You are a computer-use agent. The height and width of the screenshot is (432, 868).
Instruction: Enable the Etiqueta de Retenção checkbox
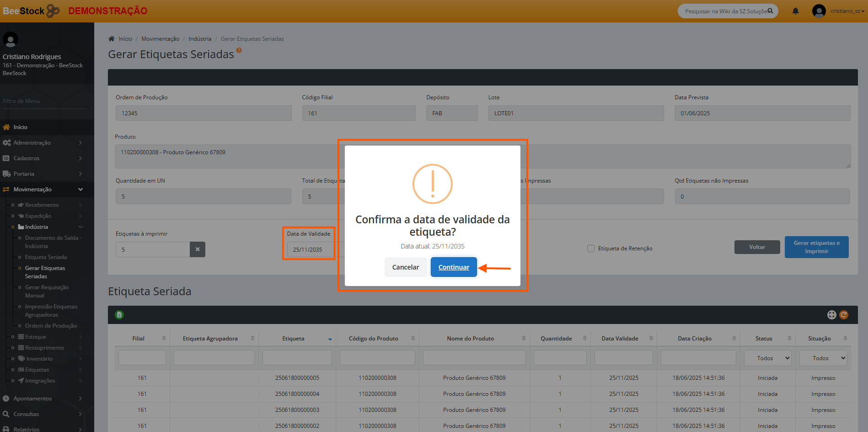tap(591, 248)
